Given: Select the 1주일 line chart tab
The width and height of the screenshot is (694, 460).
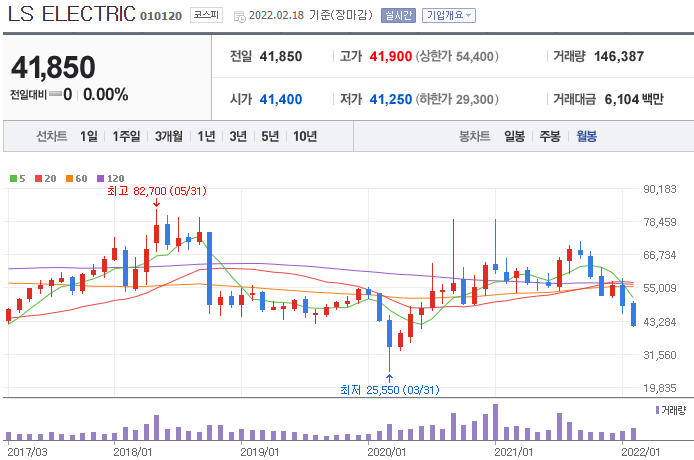Looking at the screenshot, I should click(126, 136).
